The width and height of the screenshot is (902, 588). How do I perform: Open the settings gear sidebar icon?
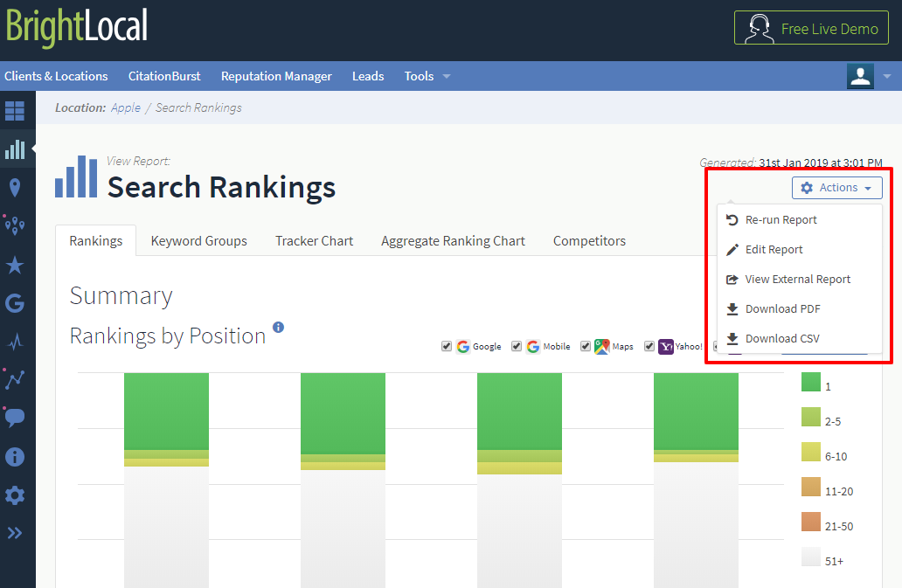click(15, 495)
